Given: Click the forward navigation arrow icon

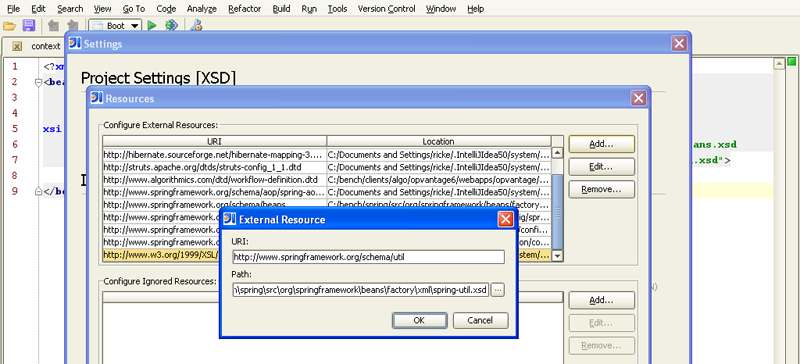Looking at the screenshot, I should click(73, 26).
